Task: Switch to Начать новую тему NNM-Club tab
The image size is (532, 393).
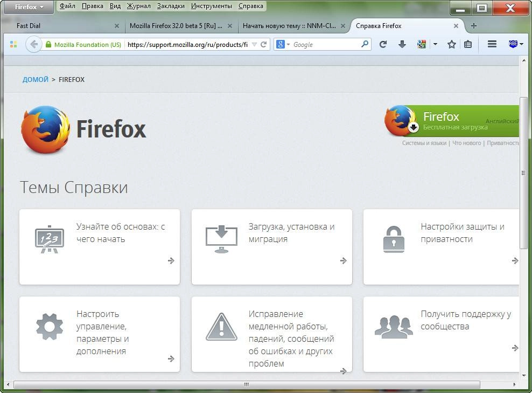Action: [x=289, y=26]
